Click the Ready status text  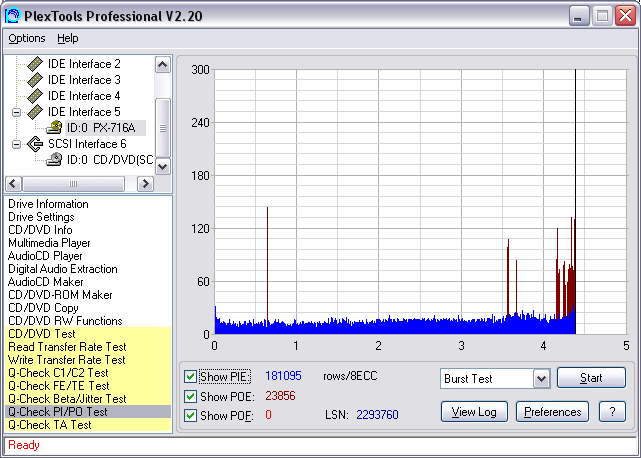(24, 445)
